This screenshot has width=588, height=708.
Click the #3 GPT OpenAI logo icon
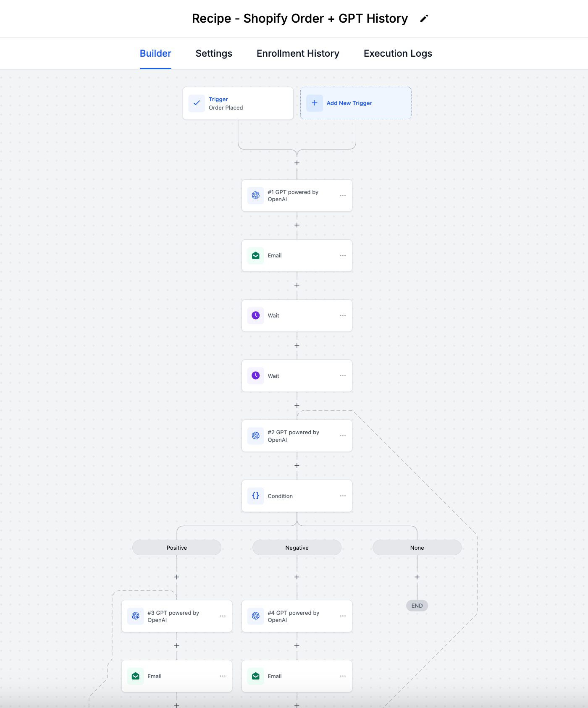pos(135,616)
